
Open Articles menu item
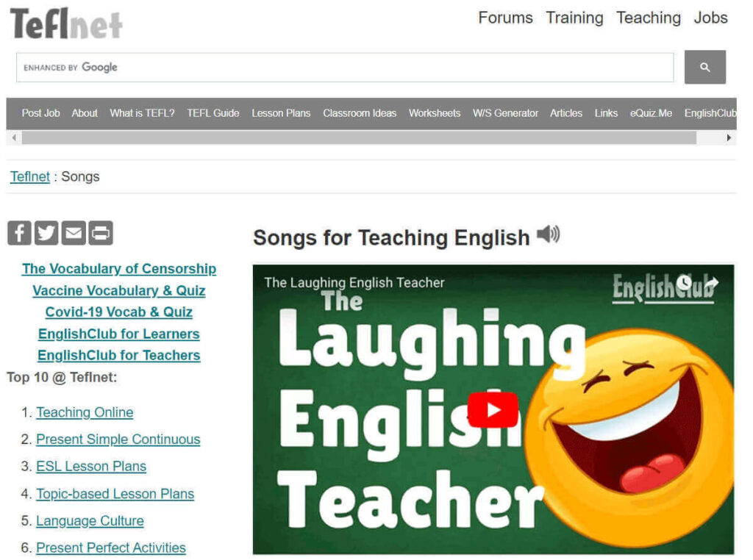click(x=566, y=113)
